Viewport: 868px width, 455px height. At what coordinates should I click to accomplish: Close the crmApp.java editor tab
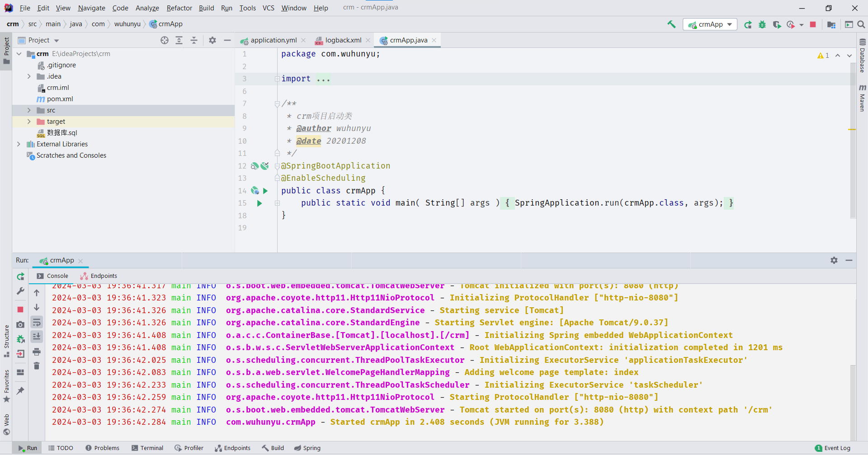click(434, 40)
